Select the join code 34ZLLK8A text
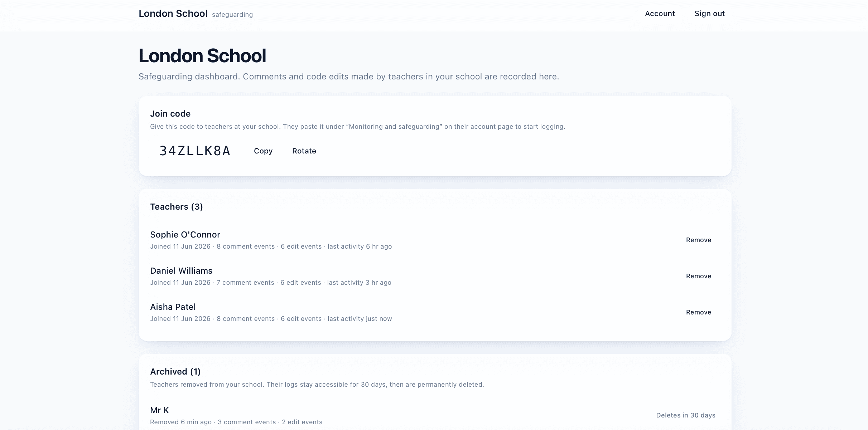Viewport: 868px width, 430px height. pos(195,151)
